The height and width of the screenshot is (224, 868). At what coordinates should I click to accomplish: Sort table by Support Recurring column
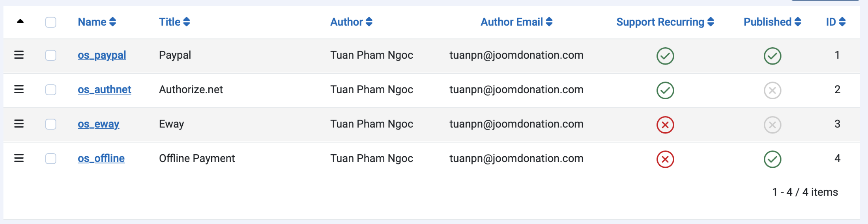click(x=665, y=22)
